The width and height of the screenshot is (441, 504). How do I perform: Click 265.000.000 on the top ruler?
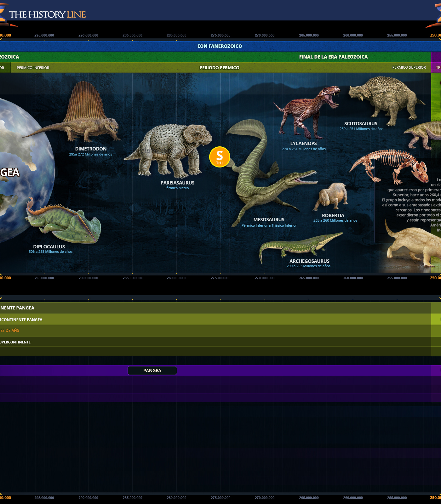point(309,35)
